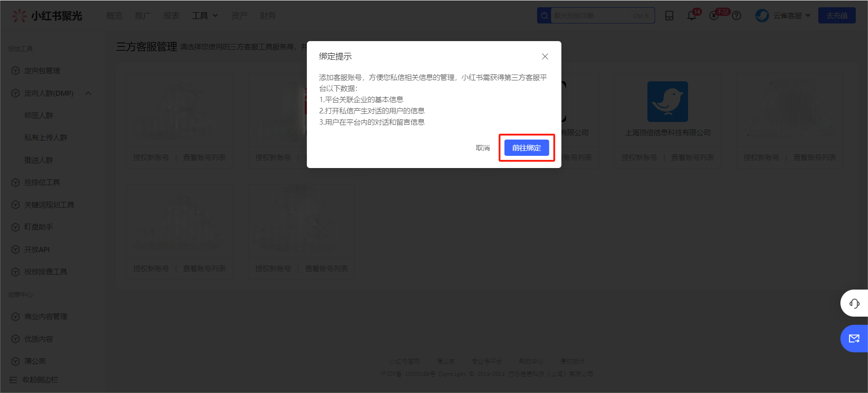Select 推送人群 in sidebar
This screenshot has height=393, width=868.
38,160
